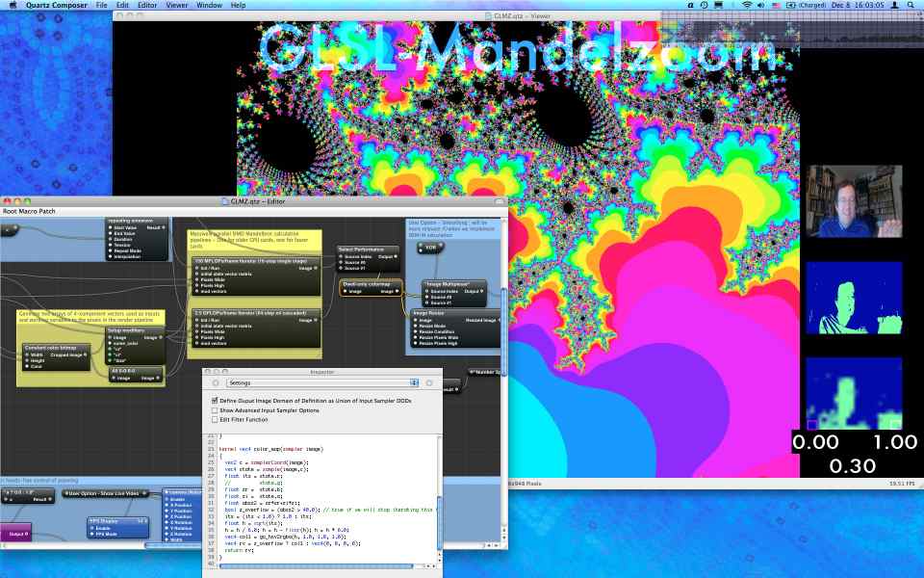The image size is (924, 578).
Task: Click the green silhouette segmentation thumbnail
Action: 854,298
